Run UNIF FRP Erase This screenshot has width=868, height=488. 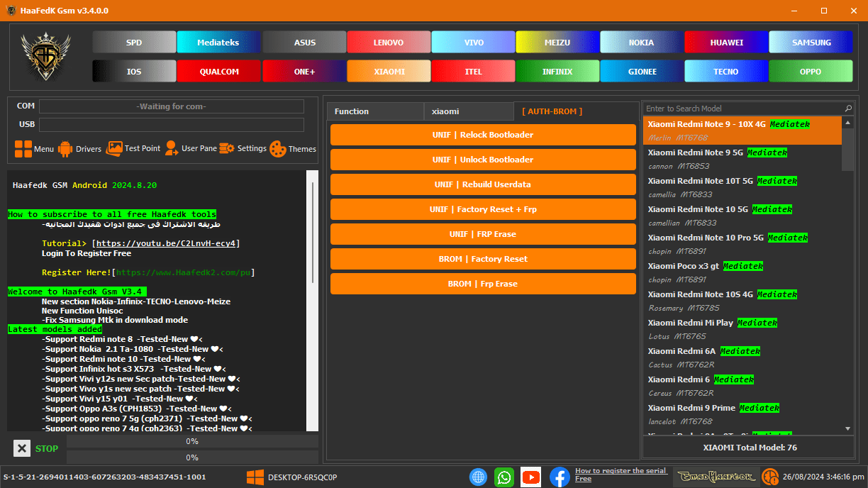483,234
